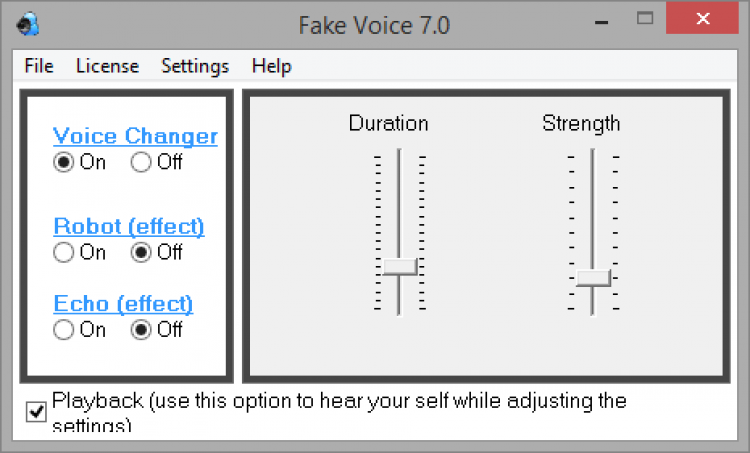Turn Voice Changer On

click(x=64, y=162)
